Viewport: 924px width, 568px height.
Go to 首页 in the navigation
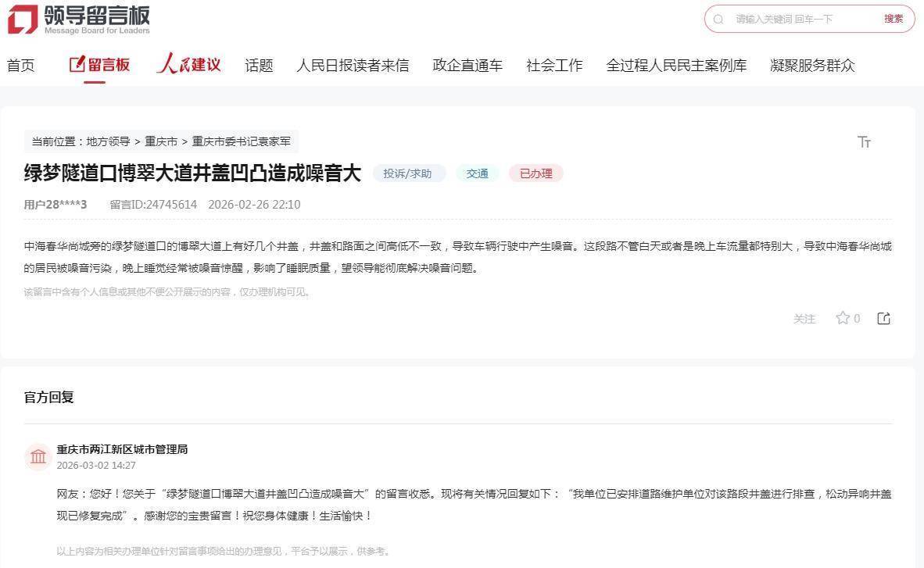point(21,66)
